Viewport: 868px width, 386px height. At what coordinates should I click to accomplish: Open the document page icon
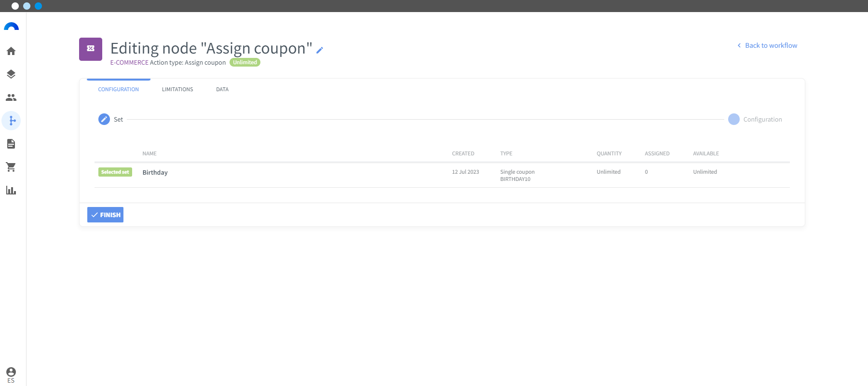point(11,144)
